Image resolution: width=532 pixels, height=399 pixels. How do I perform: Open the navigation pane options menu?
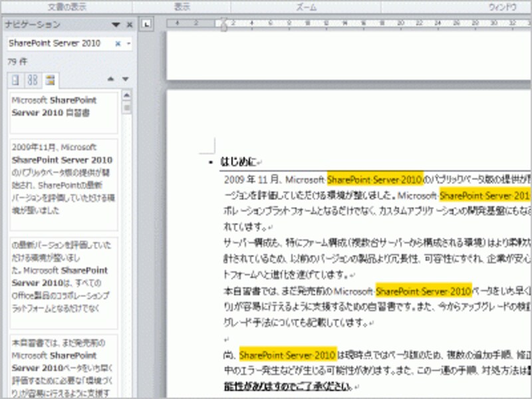click(116, 25)
